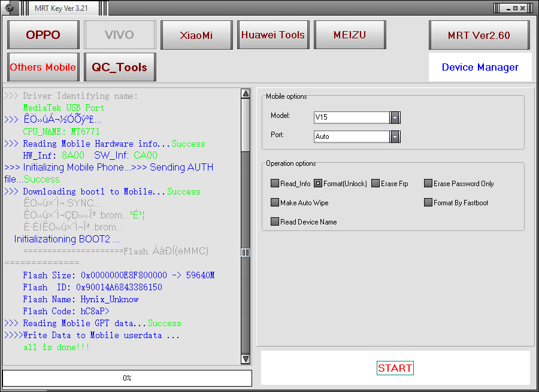Click 'Reading Mobile GPT data...' log line

[84, 323]
